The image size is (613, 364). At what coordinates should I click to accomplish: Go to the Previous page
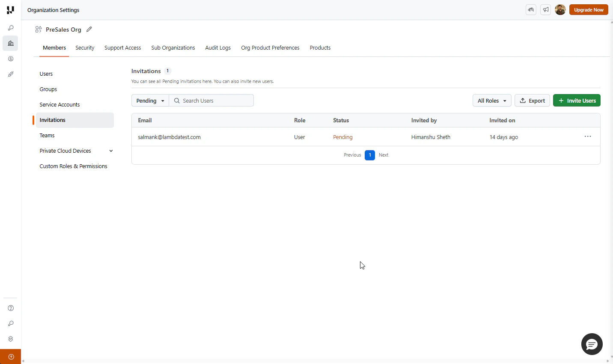pos(352,155)
